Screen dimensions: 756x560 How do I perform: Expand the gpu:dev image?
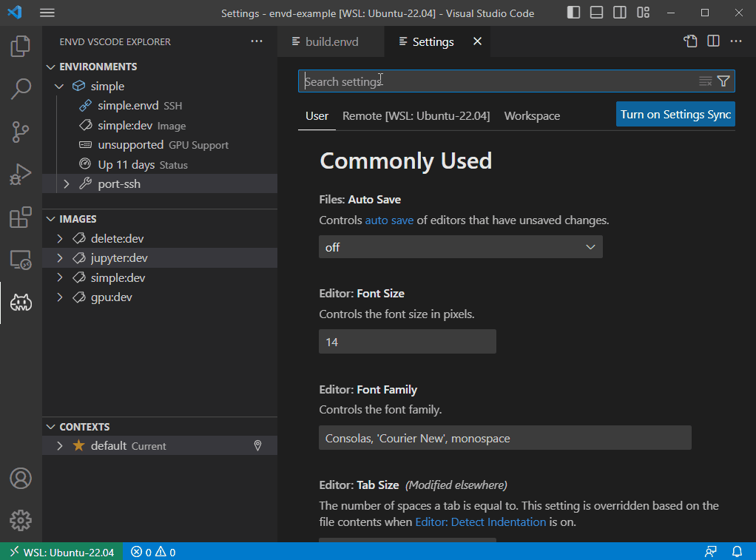(x=60, y=297)
